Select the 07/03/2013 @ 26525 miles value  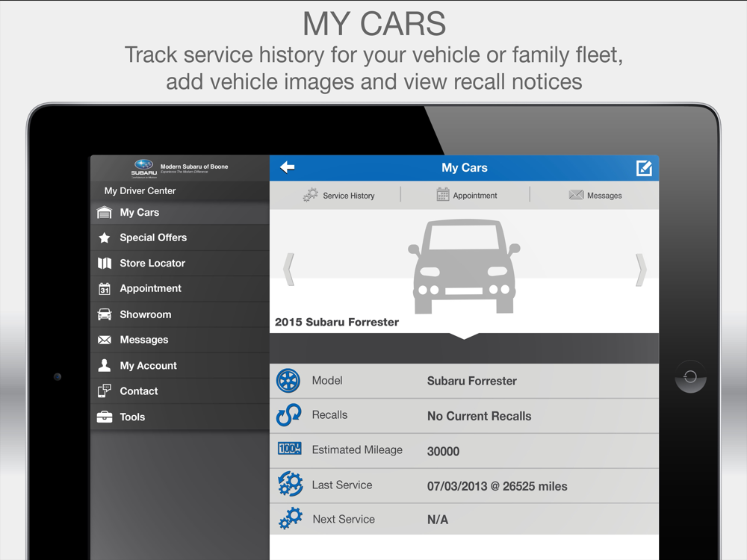497,486
